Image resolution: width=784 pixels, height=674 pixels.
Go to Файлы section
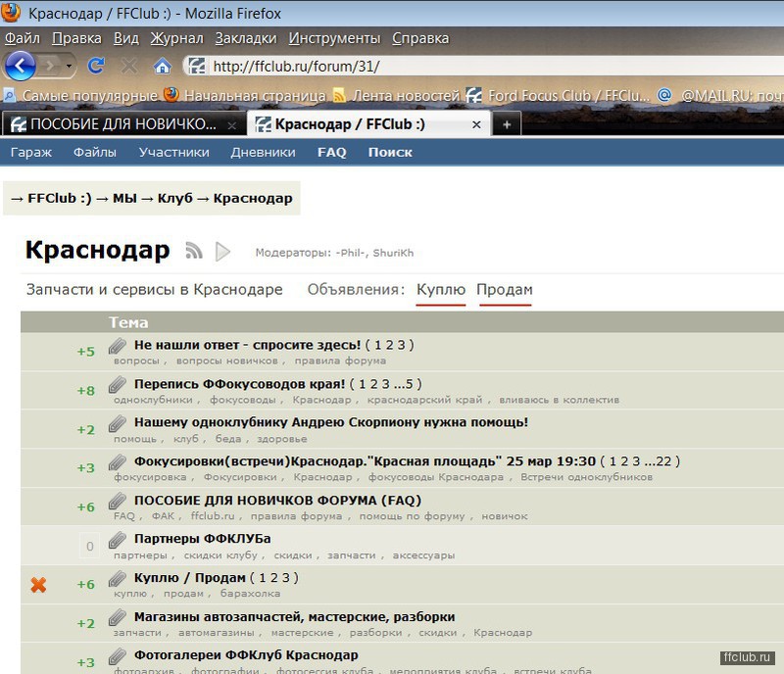pos(95,152)
